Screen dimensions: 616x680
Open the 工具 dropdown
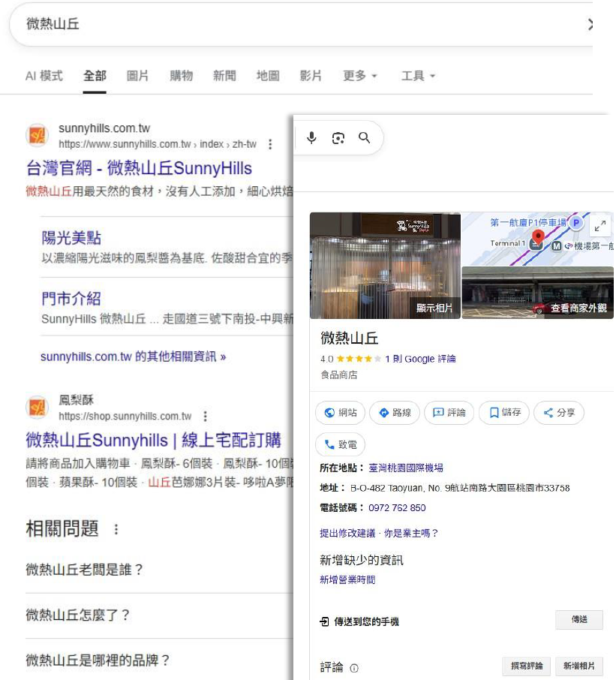point(418,76)
